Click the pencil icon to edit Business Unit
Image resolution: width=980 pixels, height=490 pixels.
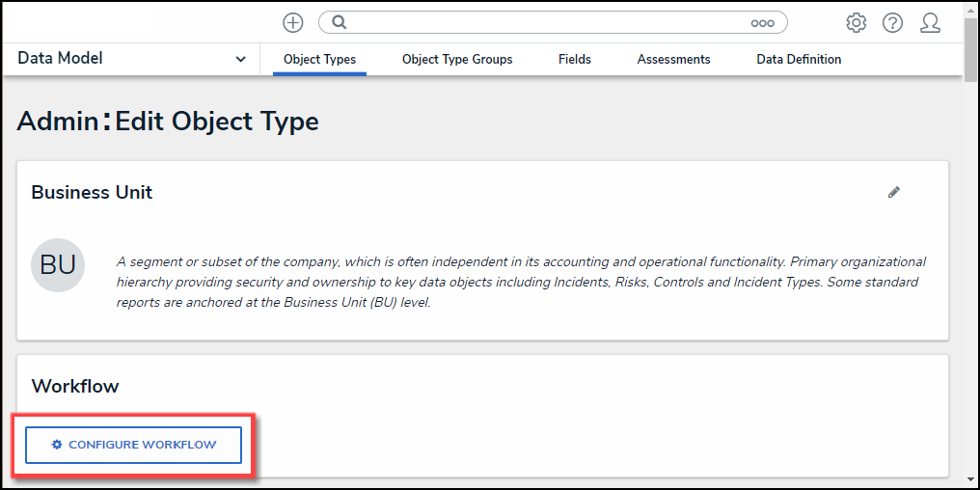click(894, 192)
